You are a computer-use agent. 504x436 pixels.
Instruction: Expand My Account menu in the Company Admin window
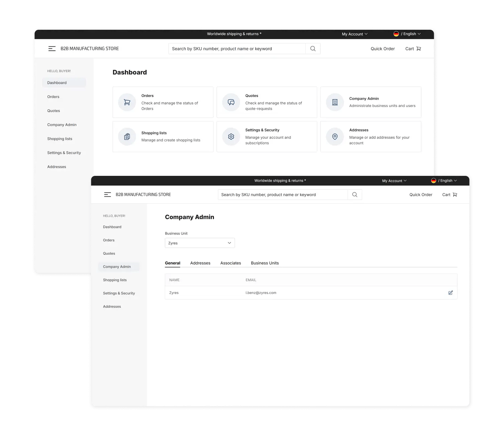pos(394,181)
